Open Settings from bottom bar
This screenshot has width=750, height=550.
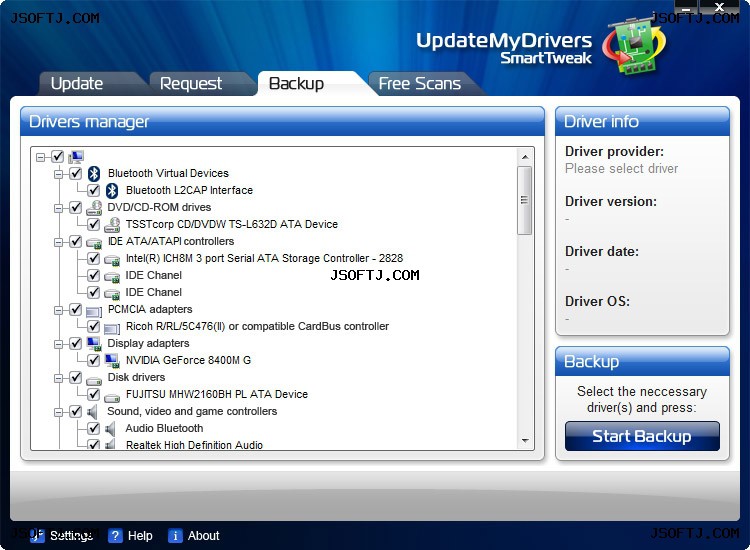[x=61, y=536]
